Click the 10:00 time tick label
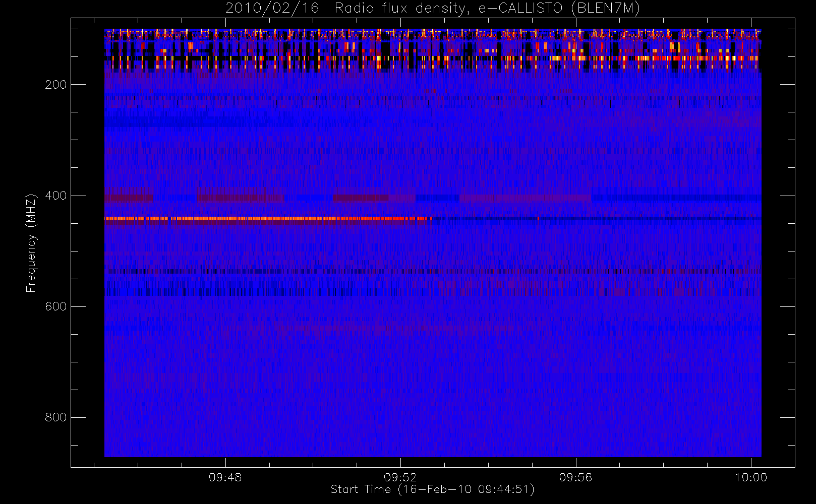816x504 pixels. [751, 477]
